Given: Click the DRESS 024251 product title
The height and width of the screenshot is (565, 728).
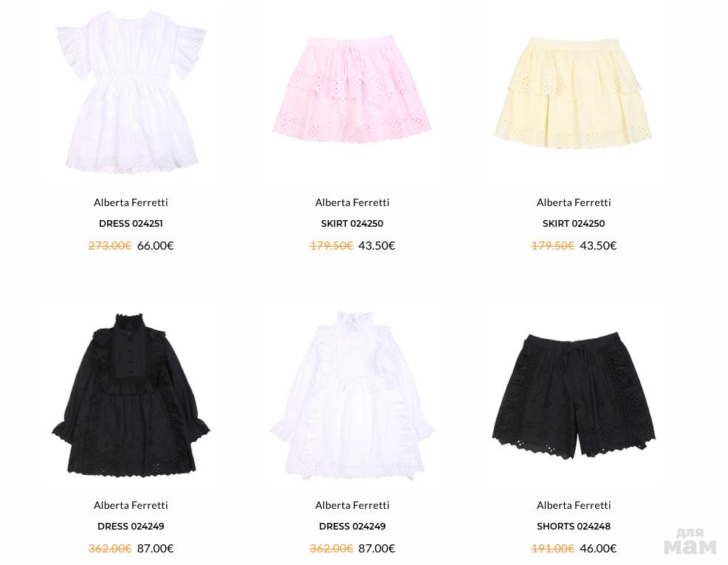Looking at the screenshot, I should [x=131, y=223].
